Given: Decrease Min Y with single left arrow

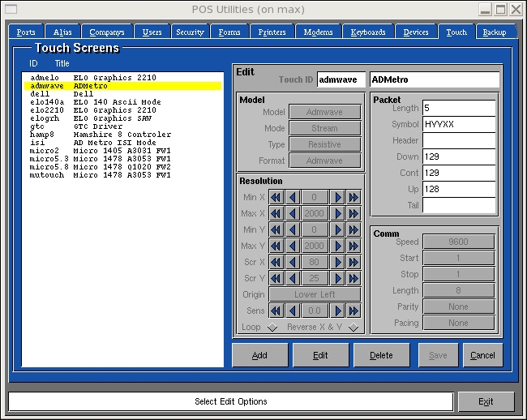Looking at the screenshot, I should tap(293, 229).
